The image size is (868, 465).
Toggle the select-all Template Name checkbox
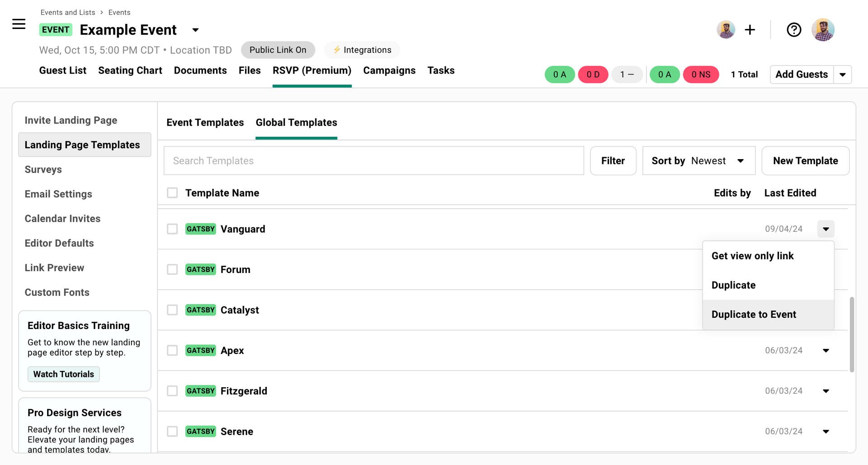(x=172, y=193)
